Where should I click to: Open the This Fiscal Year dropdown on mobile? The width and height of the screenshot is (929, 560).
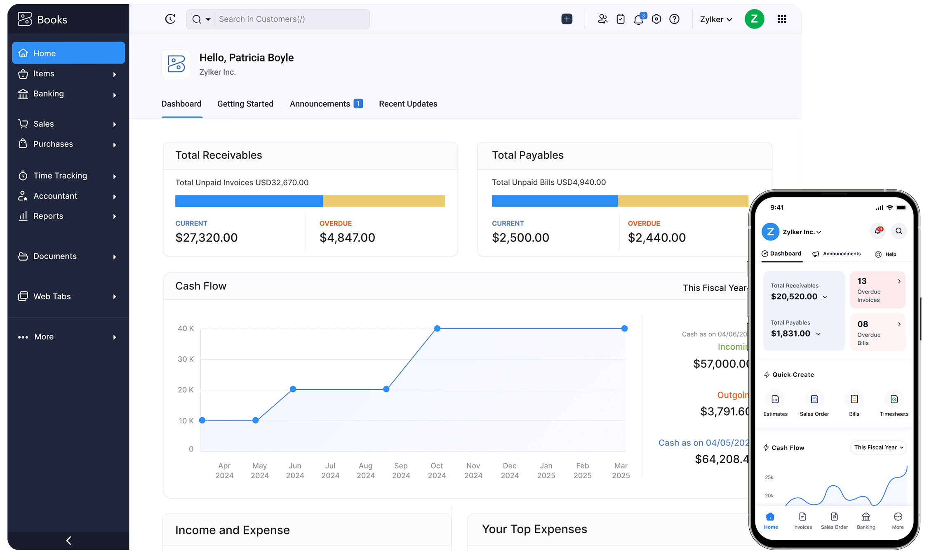click(x=878, y=447)
